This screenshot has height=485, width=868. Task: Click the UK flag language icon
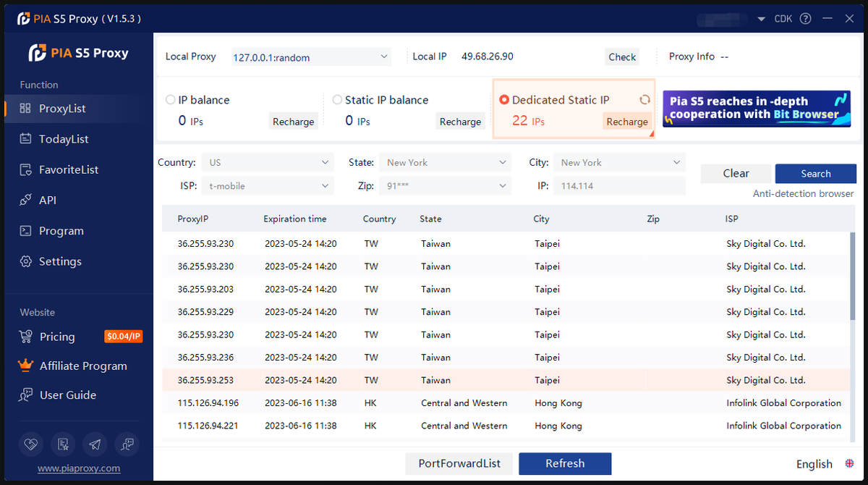[848, 464]
